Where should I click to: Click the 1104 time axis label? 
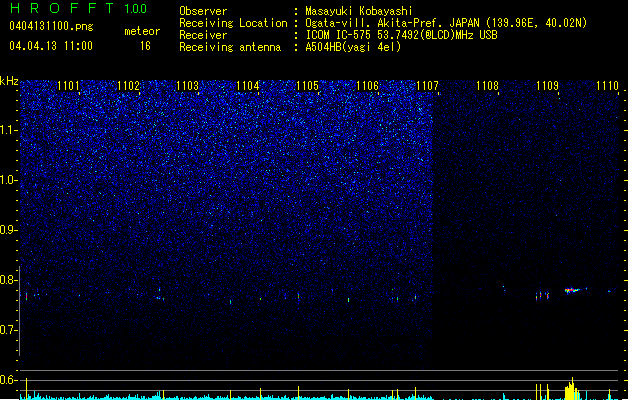pyautogui.click(x=248, y=86)
